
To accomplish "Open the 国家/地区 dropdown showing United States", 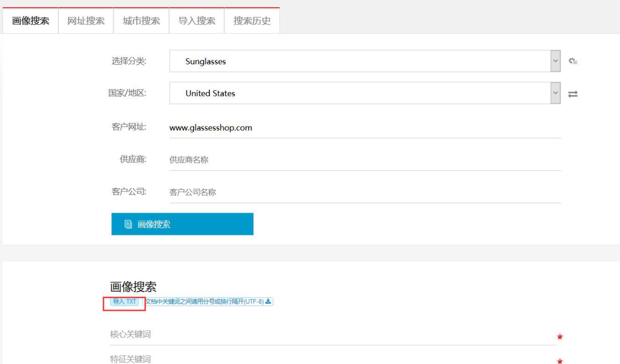I will (556, 93).
